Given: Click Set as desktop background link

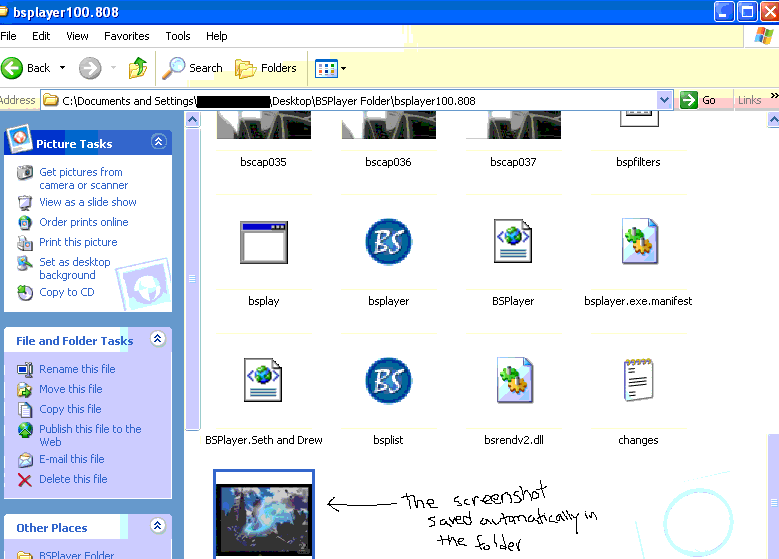Looking at the screenshot, I should (x=75, y=269).
